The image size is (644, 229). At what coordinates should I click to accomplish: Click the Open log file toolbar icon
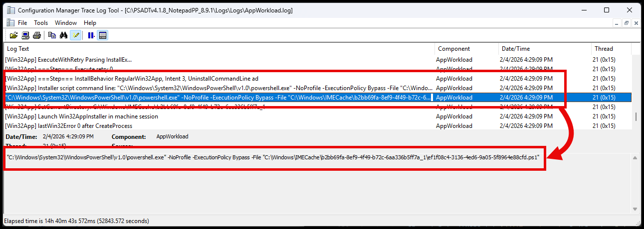13,35
